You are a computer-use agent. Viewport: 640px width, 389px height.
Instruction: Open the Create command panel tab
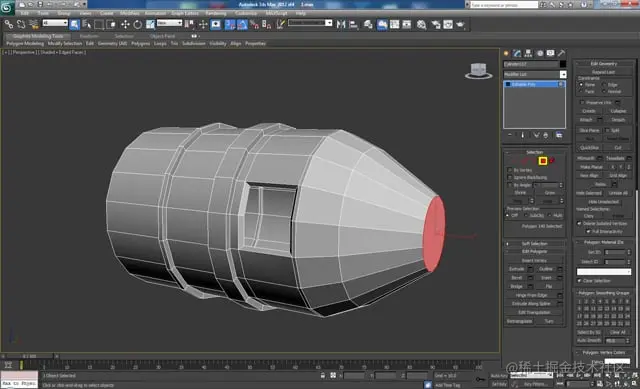(507, 53)
